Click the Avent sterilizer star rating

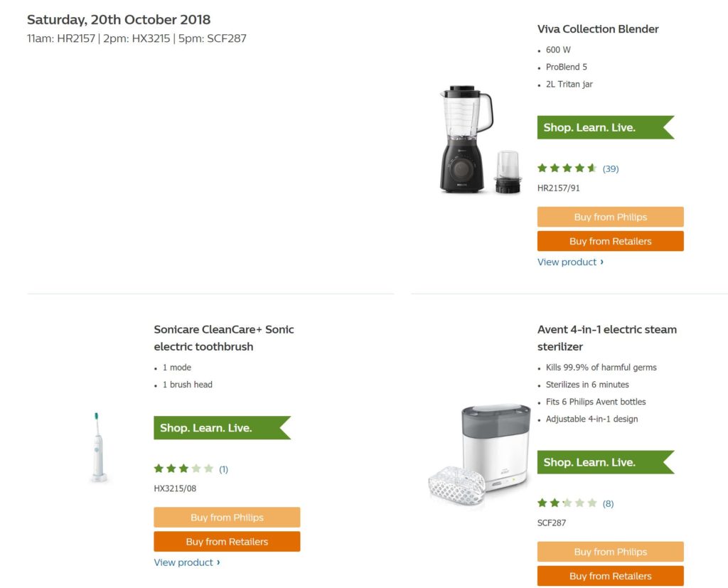pos(567,503)
